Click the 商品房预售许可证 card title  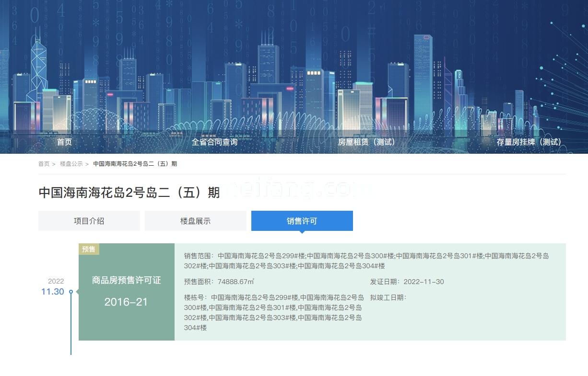pyautogui.click(x=126, y=281)
